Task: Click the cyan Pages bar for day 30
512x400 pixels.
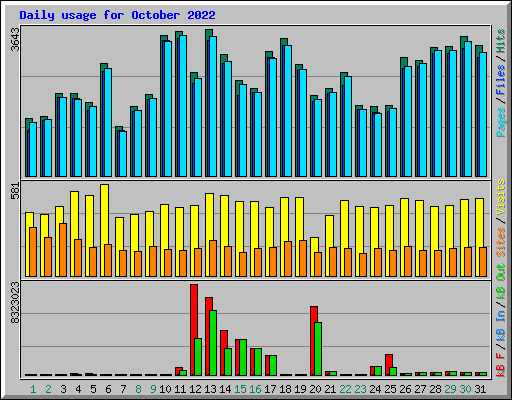Action: [x=468, y=109]
